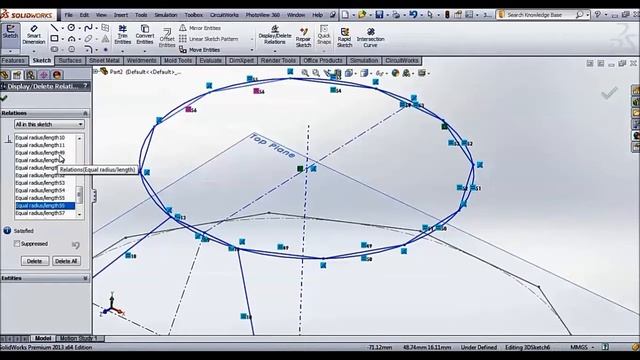This screenshot has height=360, width=640.
Task: Click the Rebuild traffic light icon
Action: tap(447, 15)
